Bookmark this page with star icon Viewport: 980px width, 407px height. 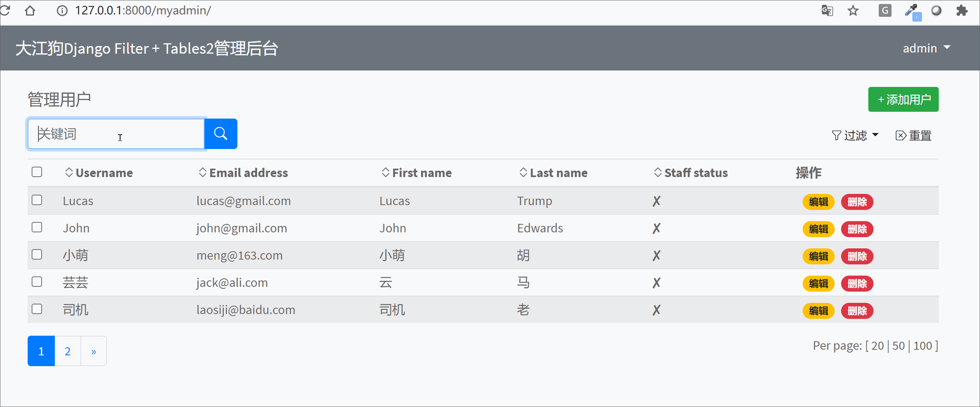click(853, 10)
